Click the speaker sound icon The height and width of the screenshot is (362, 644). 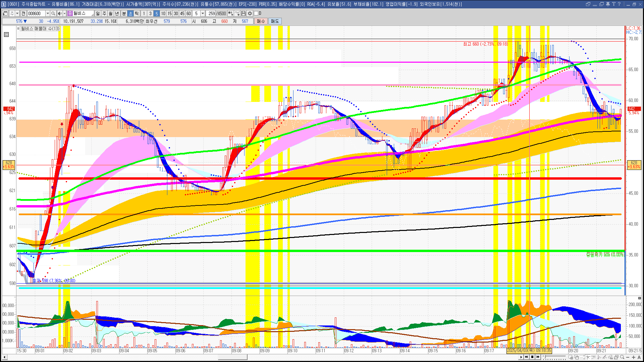(x=59, y=13)
